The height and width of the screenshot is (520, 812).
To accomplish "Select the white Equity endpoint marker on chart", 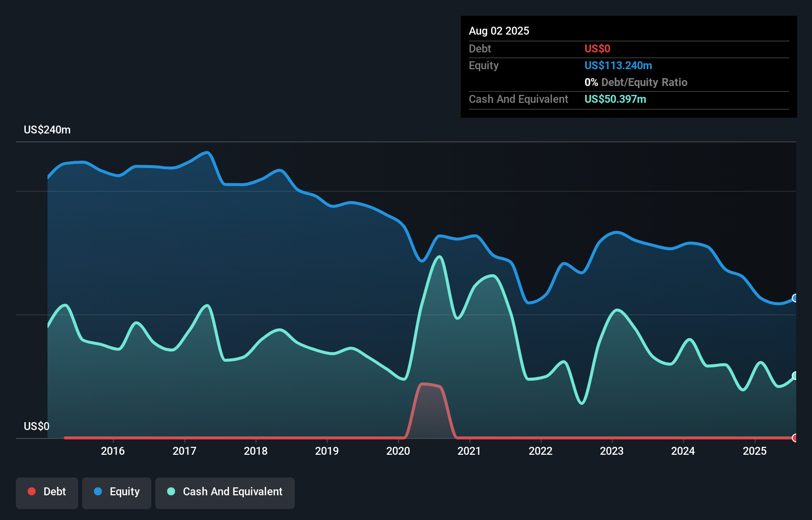I will pyautogui.click(x=795, y=298).
